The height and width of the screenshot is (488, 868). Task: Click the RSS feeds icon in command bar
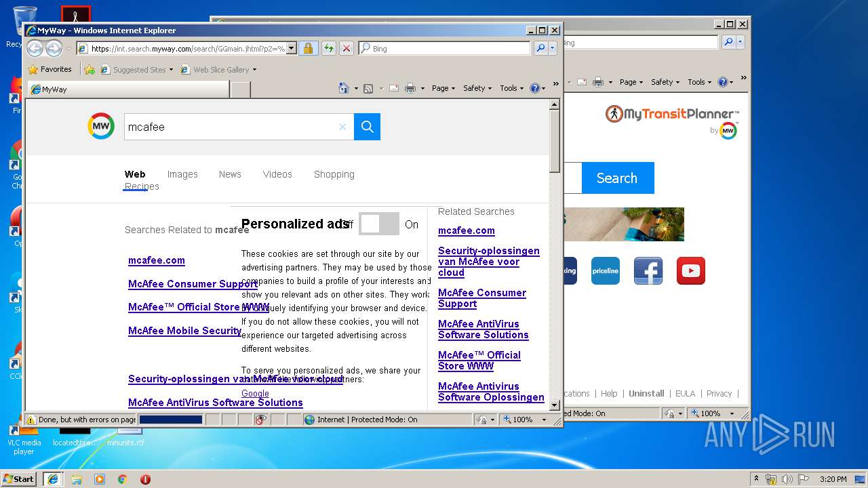tap(368, 88)
